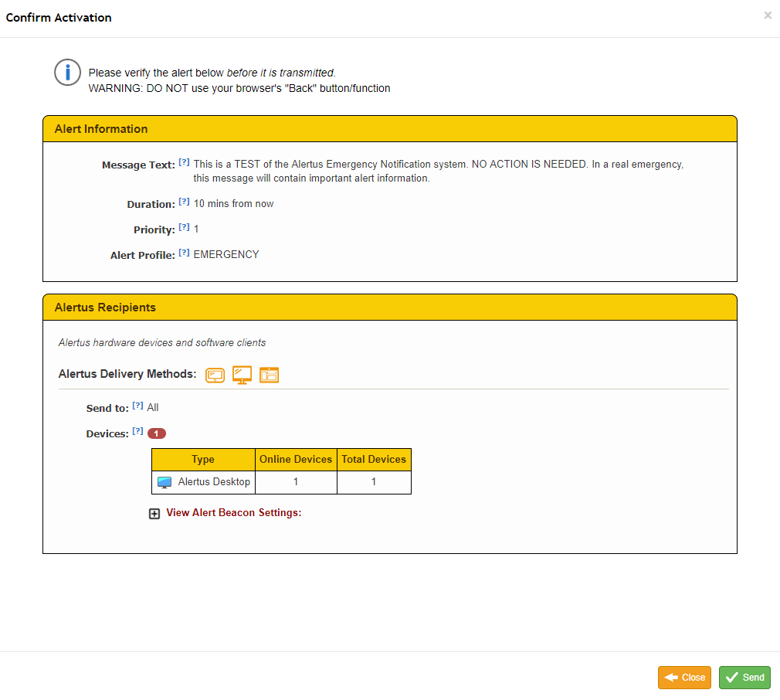Open the Send to help marker

pyautogui.click(x=137, y=406)
